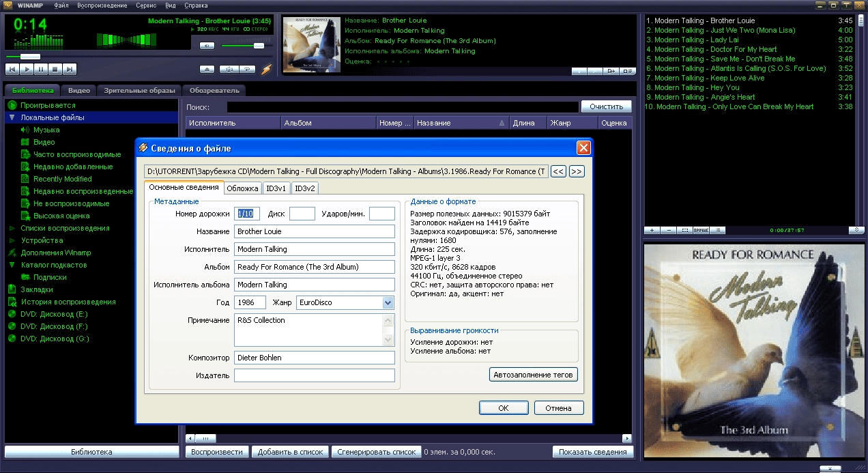Image resolution: width=868 pixels, height=473 pixels.
Task: Pause playback with the Pause button
Action: tap(41, 69)
